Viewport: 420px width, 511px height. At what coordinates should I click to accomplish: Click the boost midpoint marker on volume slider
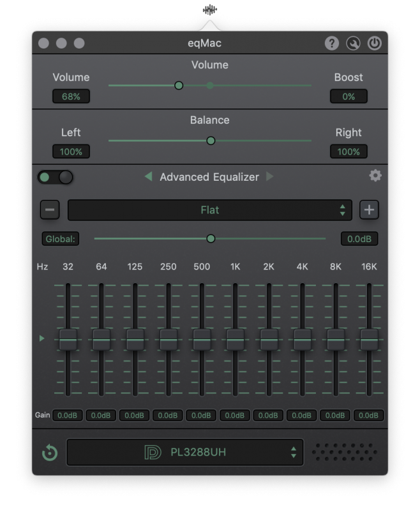point(210,86)
